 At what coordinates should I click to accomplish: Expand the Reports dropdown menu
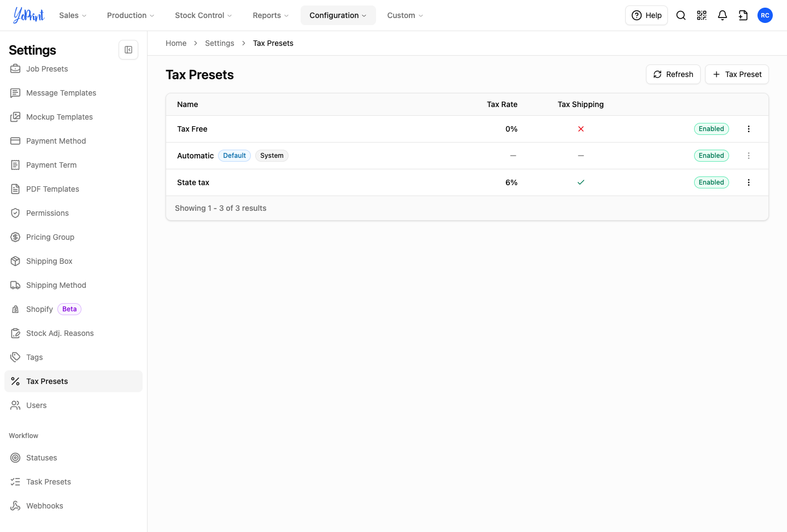point(271,15)
